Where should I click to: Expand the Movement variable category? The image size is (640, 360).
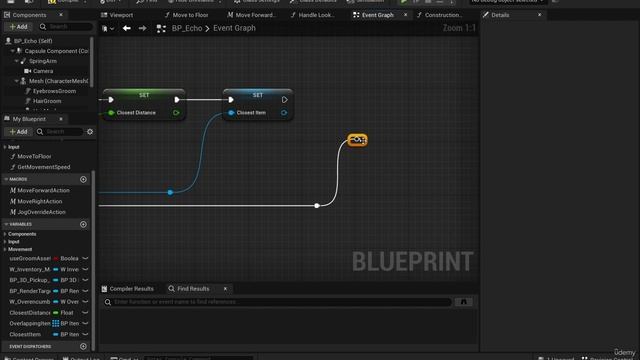pos(5,249)
